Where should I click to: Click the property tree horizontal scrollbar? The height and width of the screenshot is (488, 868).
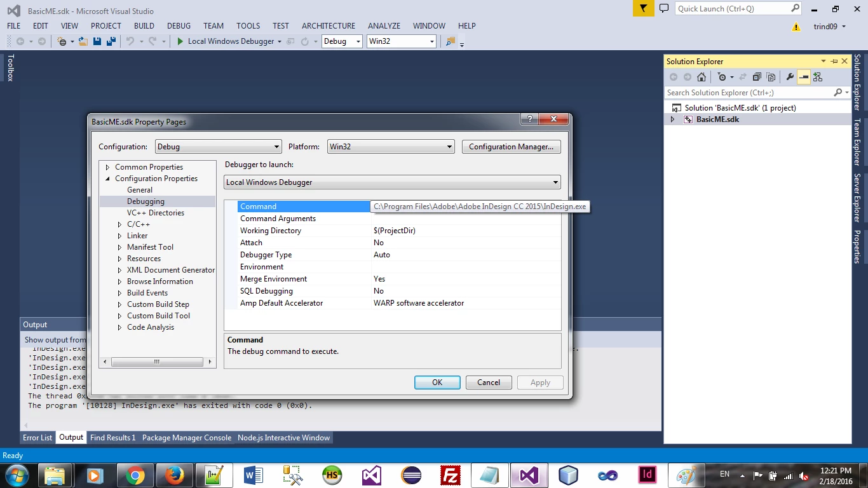(x=158, y=362)
